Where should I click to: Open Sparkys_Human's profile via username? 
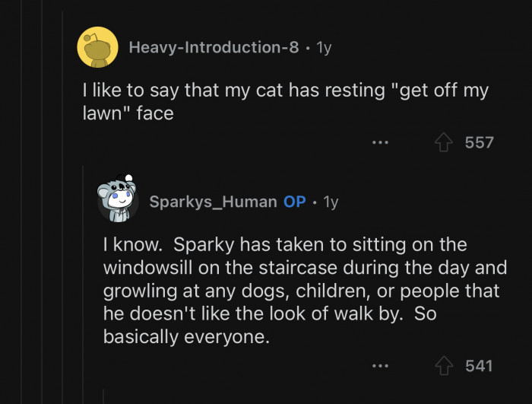tap(213, 202)
